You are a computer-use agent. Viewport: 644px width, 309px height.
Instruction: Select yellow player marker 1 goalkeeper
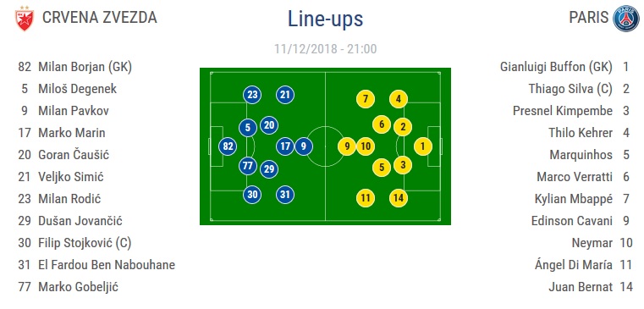click(423, 146)
